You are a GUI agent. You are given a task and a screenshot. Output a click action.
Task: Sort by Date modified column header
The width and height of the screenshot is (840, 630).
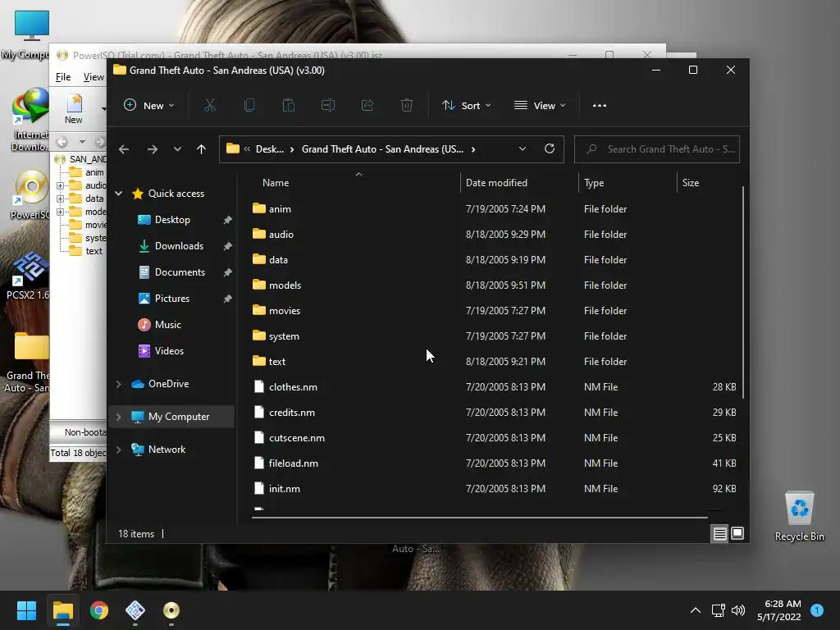pos(519,183)
